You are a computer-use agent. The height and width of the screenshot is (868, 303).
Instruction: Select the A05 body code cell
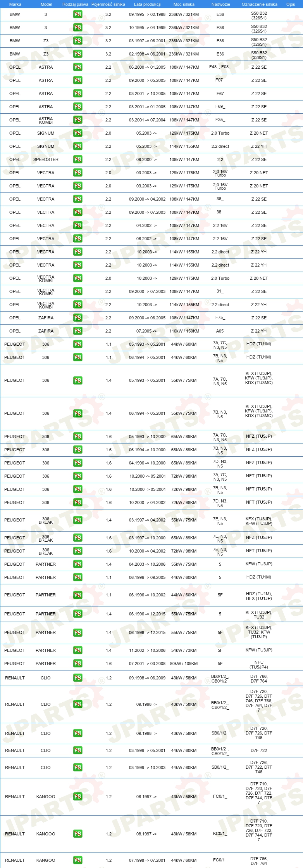[x=220, y=331]
